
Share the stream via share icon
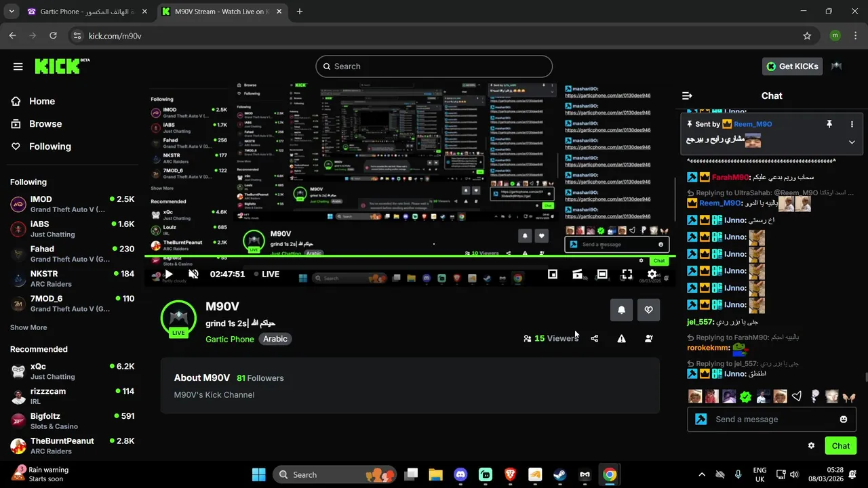coord(595,338)
